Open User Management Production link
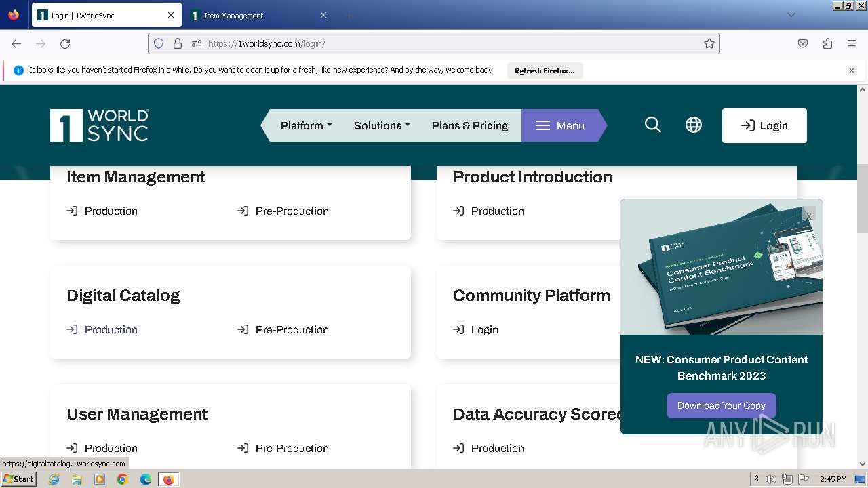The width and height of the screenshot is (868, 488). 102,448
